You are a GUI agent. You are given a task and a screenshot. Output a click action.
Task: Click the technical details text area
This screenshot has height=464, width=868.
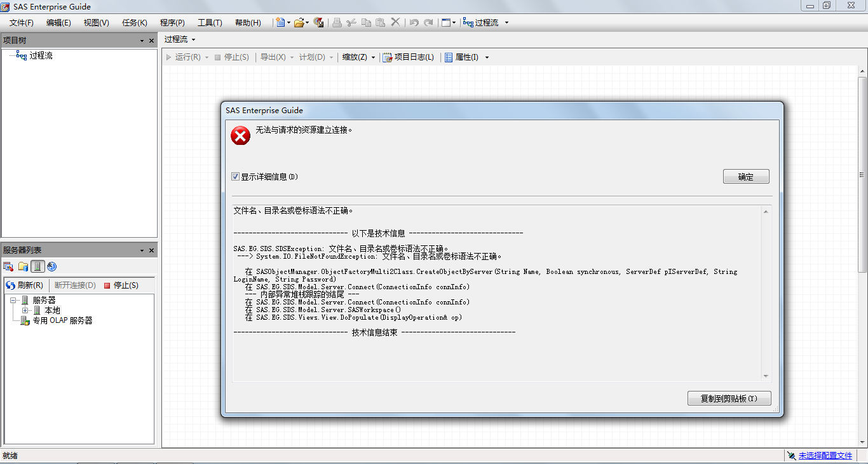click(x=497, y=294)
